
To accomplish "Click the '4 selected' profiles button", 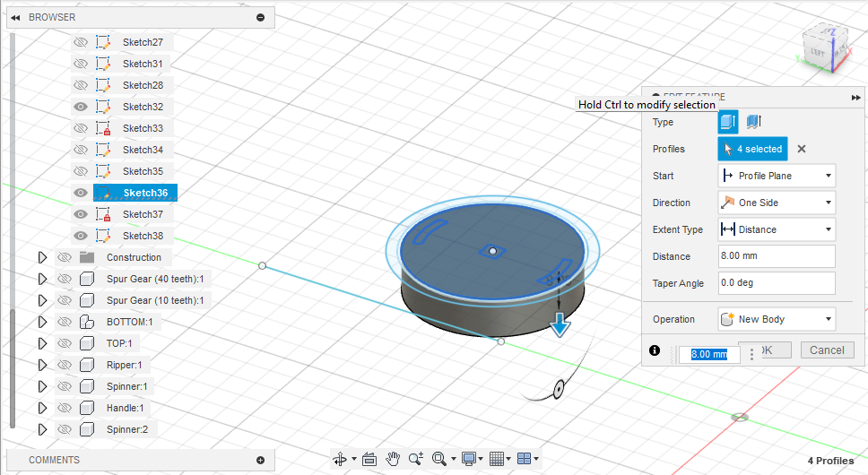I will point(753,149).
